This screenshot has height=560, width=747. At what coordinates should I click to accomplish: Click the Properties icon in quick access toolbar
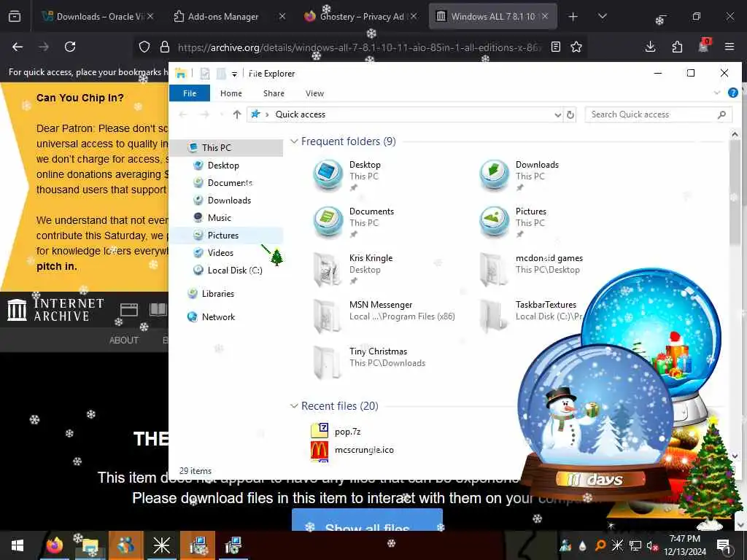tap(205, 74)
